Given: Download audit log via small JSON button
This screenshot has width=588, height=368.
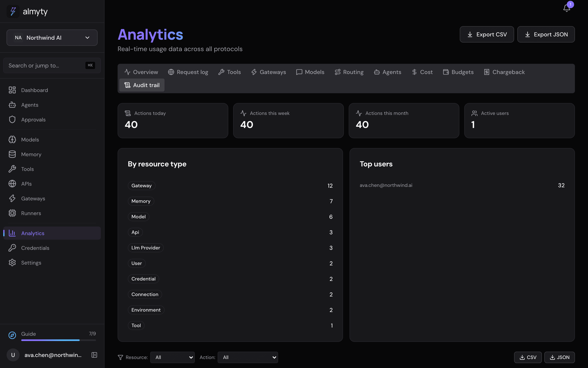Looking at the screenshot, I should point(559,357).
